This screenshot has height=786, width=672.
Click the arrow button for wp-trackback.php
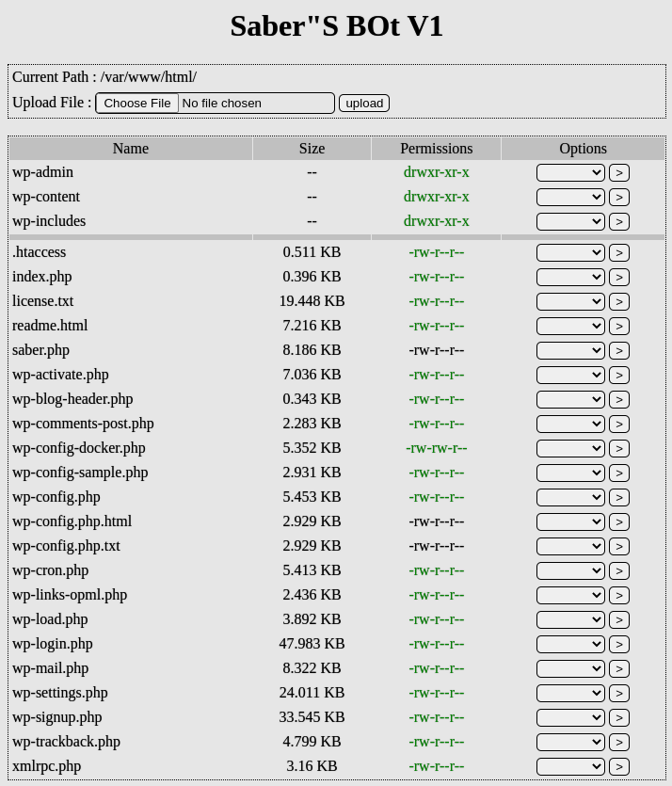tap(618, 742)
